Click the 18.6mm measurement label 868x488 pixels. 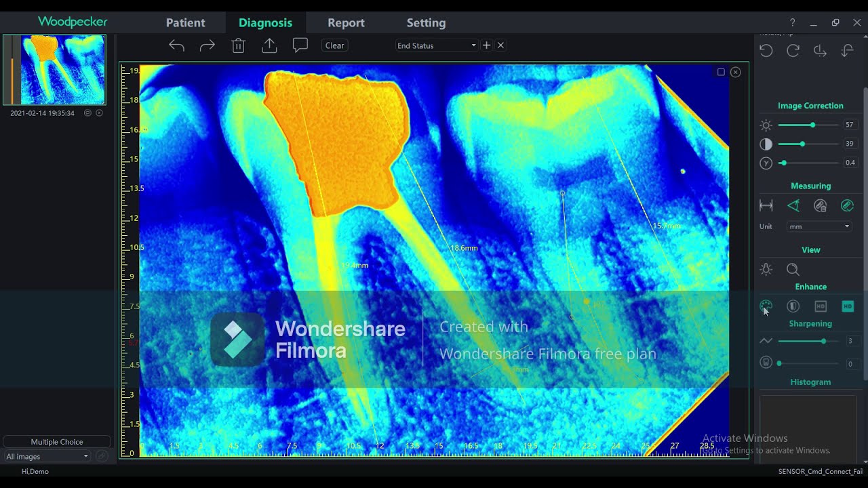click(464, 248)
